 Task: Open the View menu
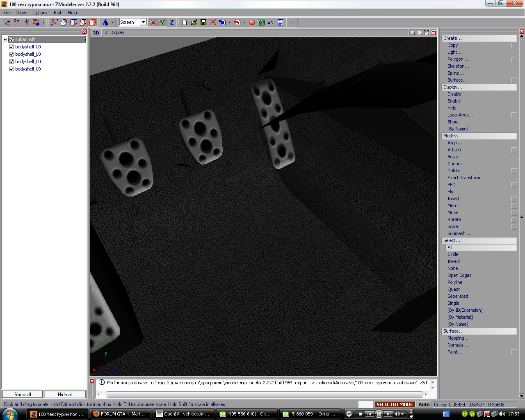coord(21,13)
